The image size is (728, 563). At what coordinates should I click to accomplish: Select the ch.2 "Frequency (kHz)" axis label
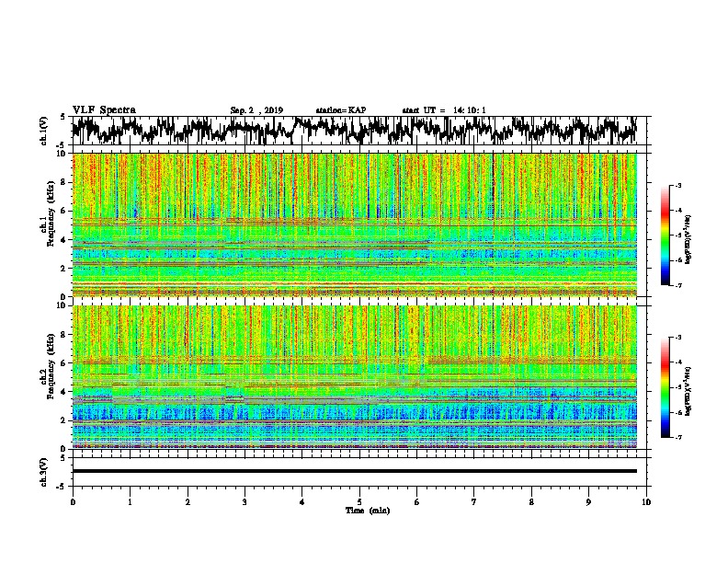pyautogui.click(x=51, y=365)
